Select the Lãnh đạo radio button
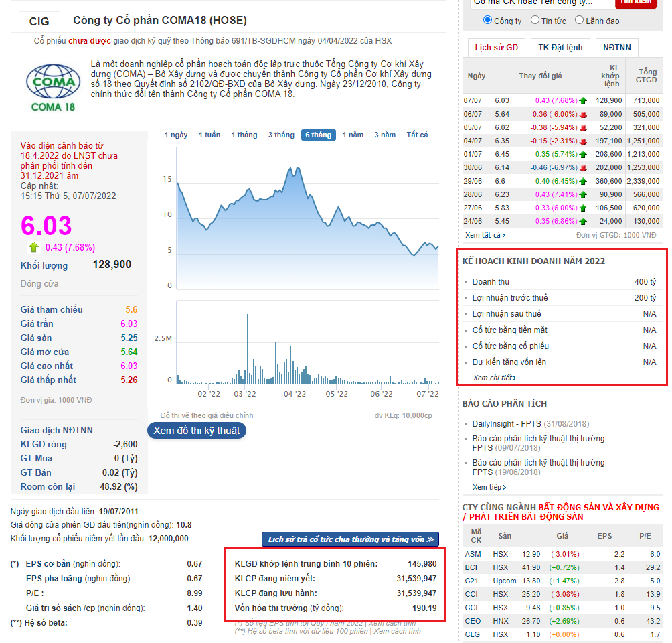The width and height of the screenshot is (672, 643). [579, 20]
